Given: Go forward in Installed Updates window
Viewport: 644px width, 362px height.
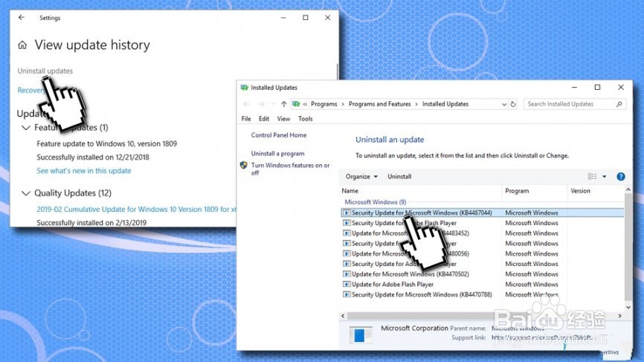Looking at the screenshot, I should (x=261, y=104).
